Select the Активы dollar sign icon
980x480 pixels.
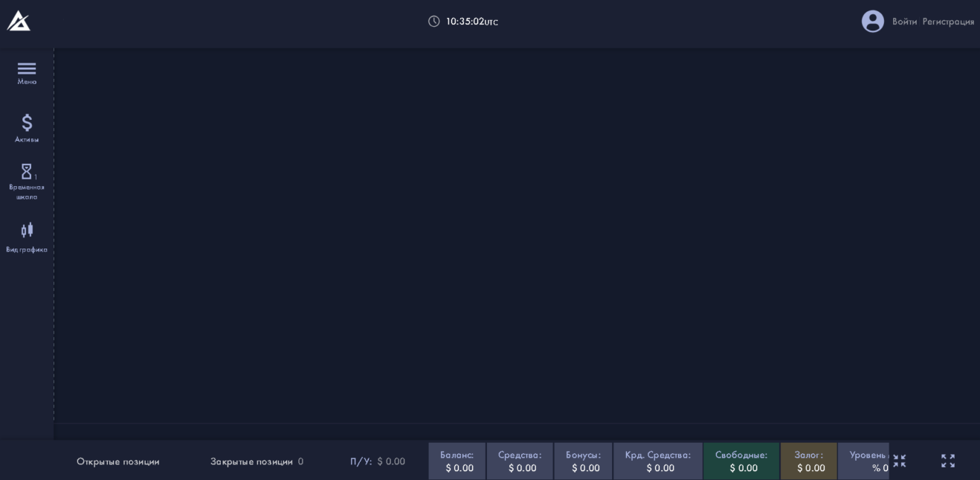(27, 124)
